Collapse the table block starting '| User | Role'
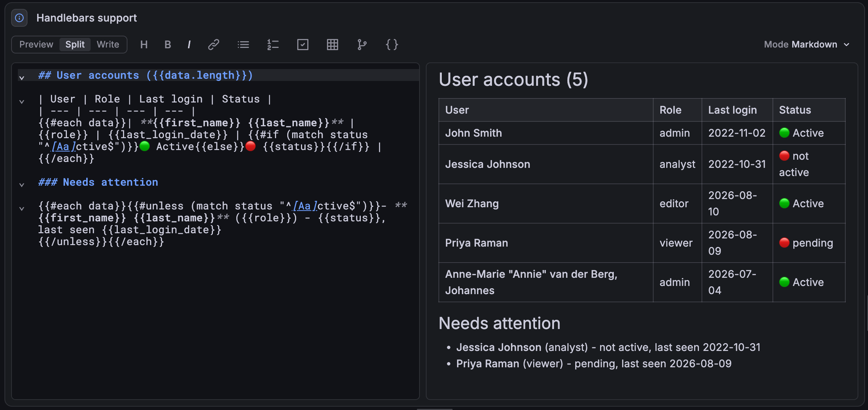 click(22, 101)
